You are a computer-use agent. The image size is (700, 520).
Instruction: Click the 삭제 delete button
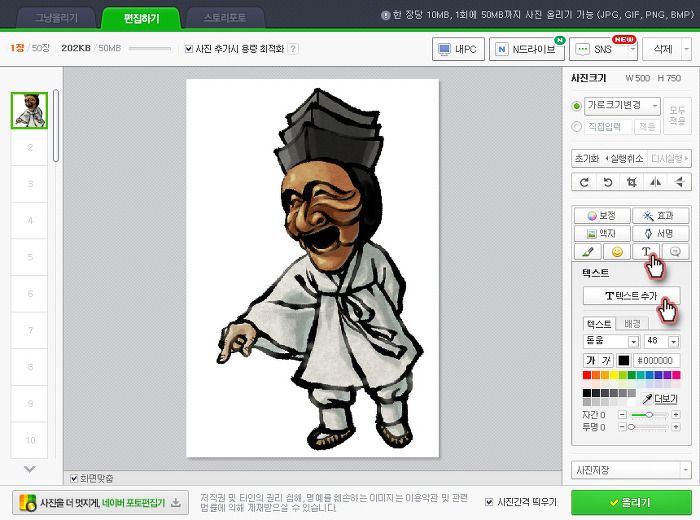click(x=662, y=49)
